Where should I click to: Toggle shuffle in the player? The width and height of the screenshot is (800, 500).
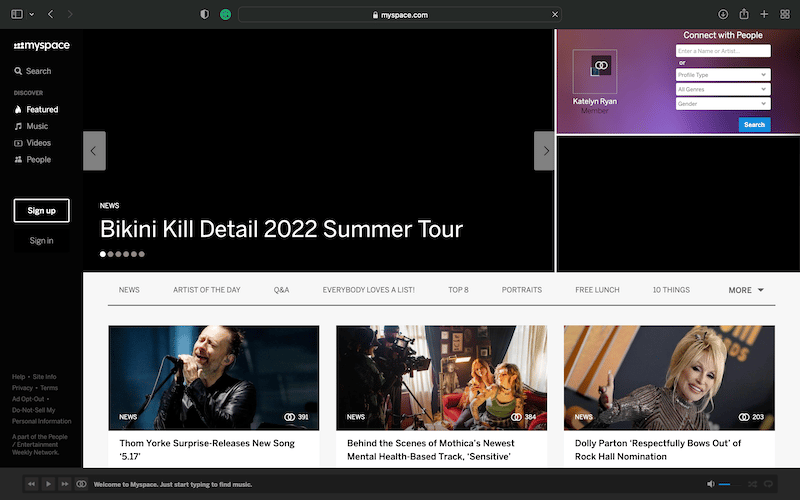click(x=753, y=484)
